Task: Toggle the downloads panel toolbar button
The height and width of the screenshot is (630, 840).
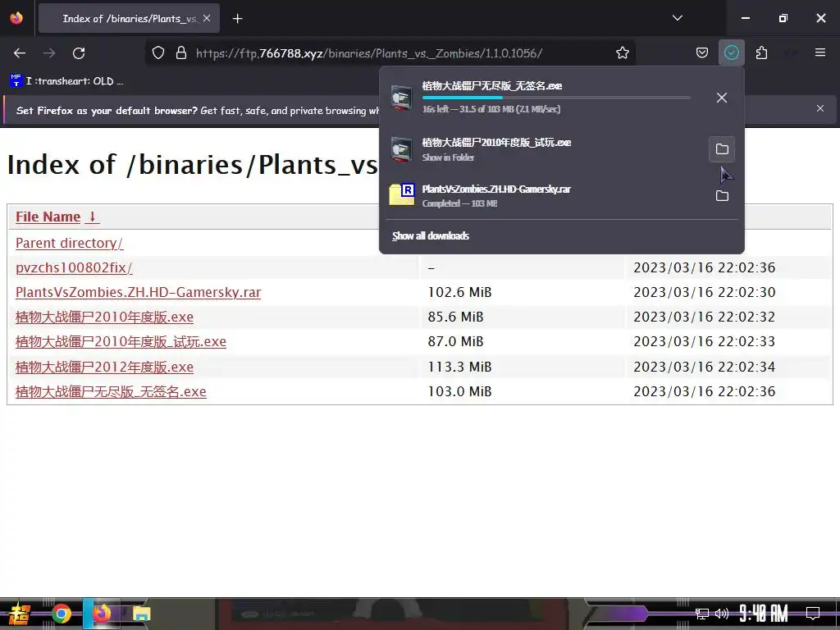Action: pos(731,53)
